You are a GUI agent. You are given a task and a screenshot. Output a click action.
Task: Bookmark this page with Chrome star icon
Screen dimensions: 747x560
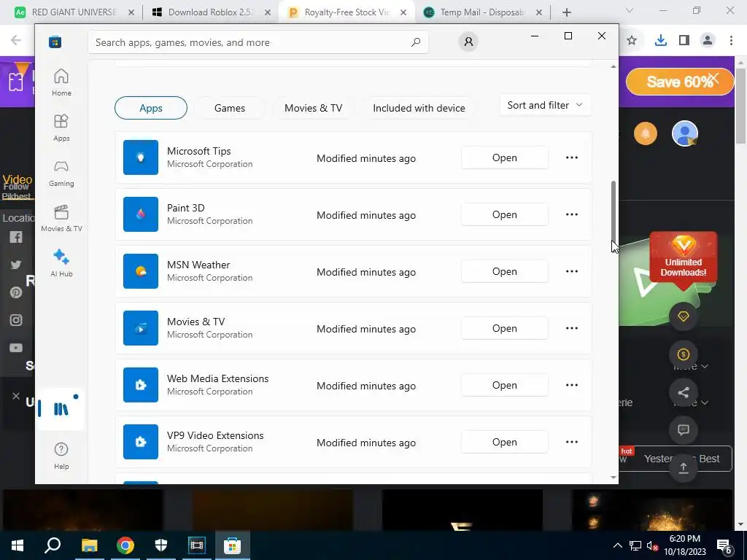pos(632,41)
